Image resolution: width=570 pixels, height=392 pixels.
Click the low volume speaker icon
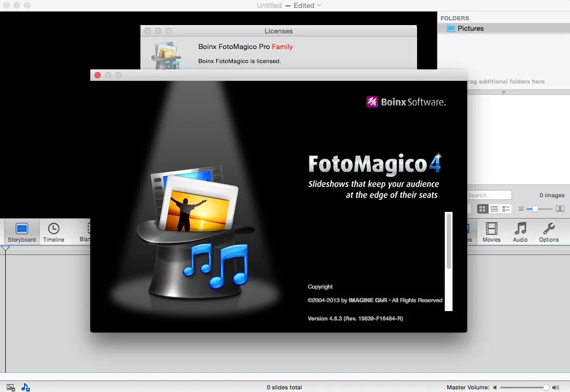(495, 388)
